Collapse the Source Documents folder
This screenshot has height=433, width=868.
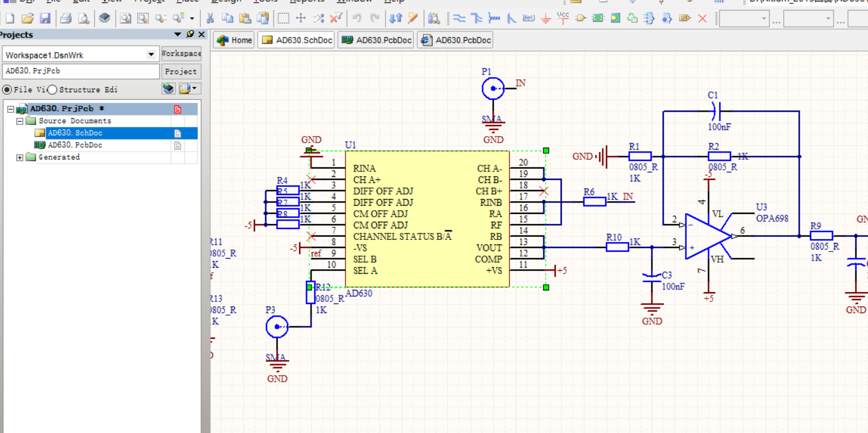click(x=20, y=121)
